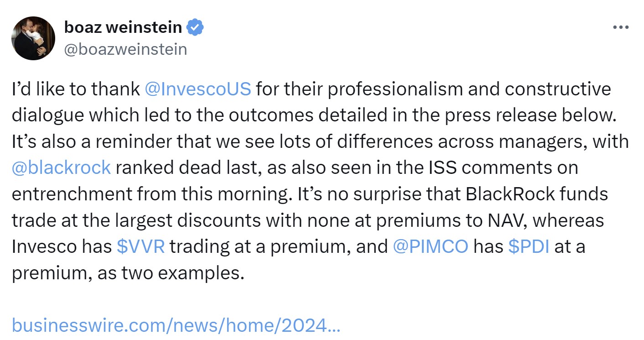Open the businesswire.com press release link

(x=176, y=325)
